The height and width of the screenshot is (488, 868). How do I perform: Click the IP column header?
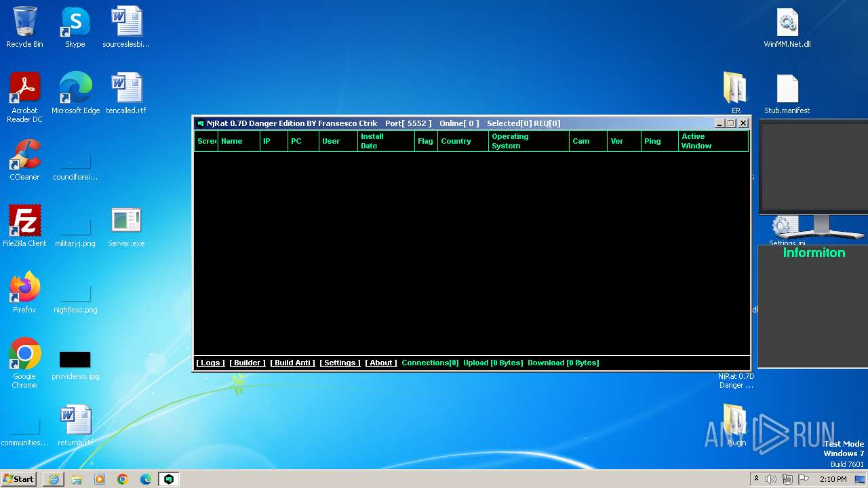pos(274,141)
